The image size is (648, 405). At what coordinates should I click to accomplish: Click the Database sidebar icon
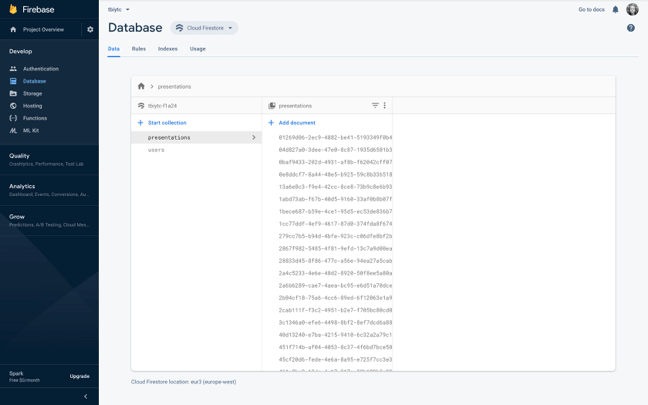click(13, 81)
